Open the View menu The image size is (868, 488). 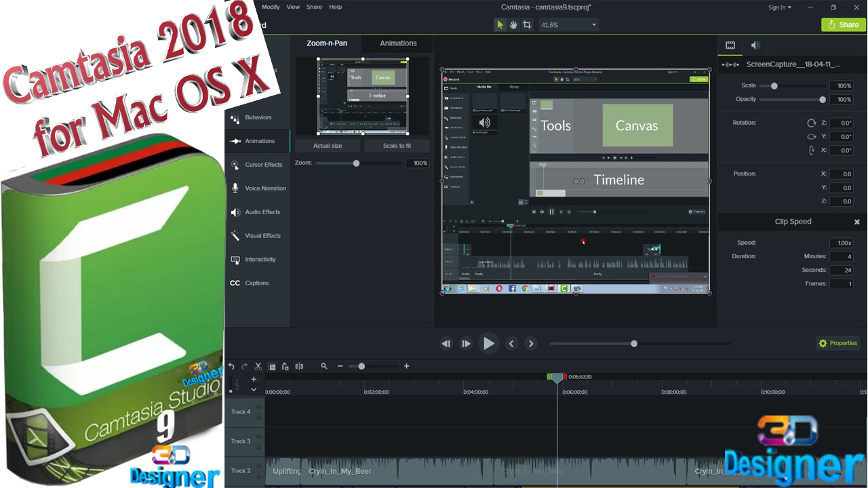click(293, 7)
